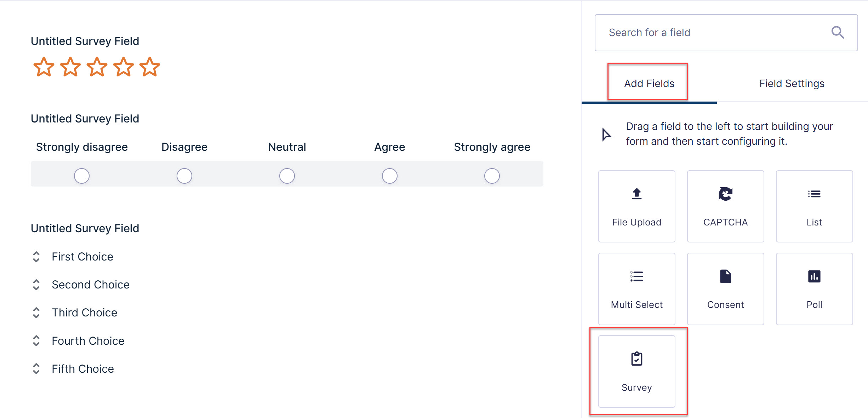The image size is (868, 418).
Task: Select the Neutral radio button
Action: coord(287,175)
